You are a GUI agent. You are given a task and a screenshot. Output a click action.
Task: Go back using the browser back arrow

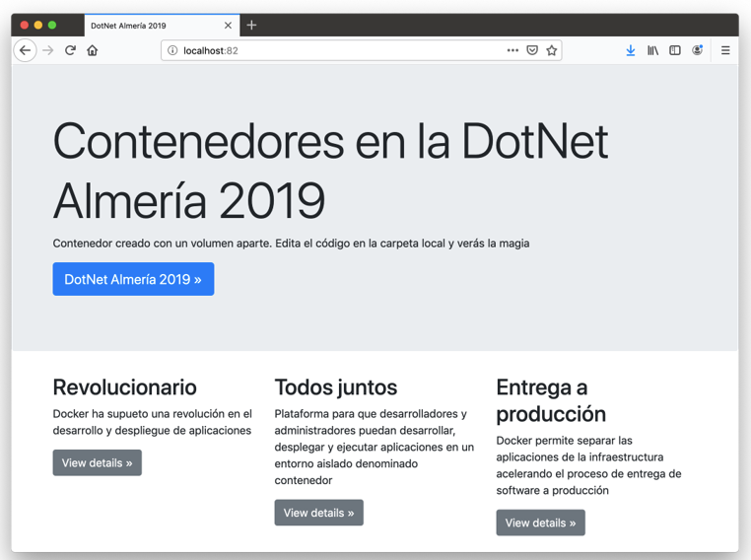point(25,50)
